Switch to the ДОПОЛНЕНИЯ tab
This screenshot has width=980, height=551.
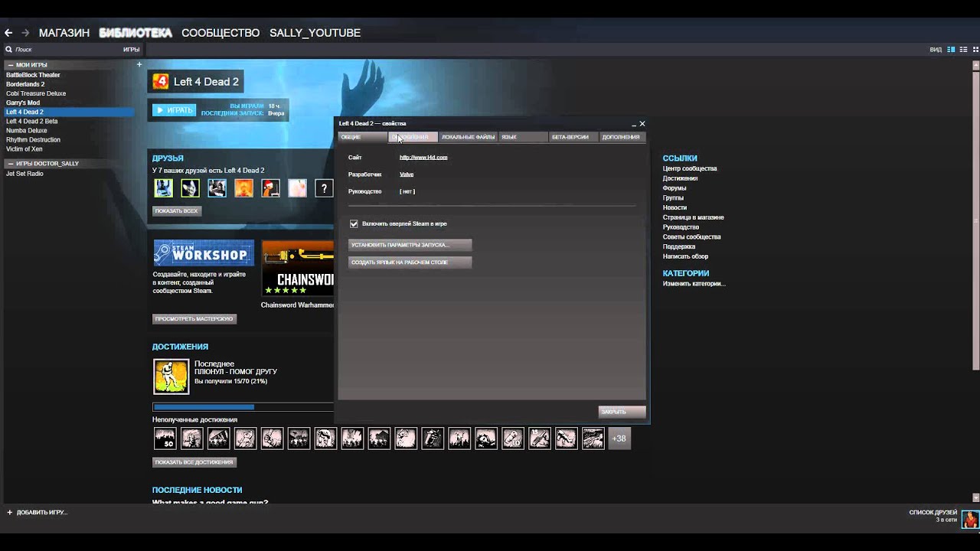[622, 137]
